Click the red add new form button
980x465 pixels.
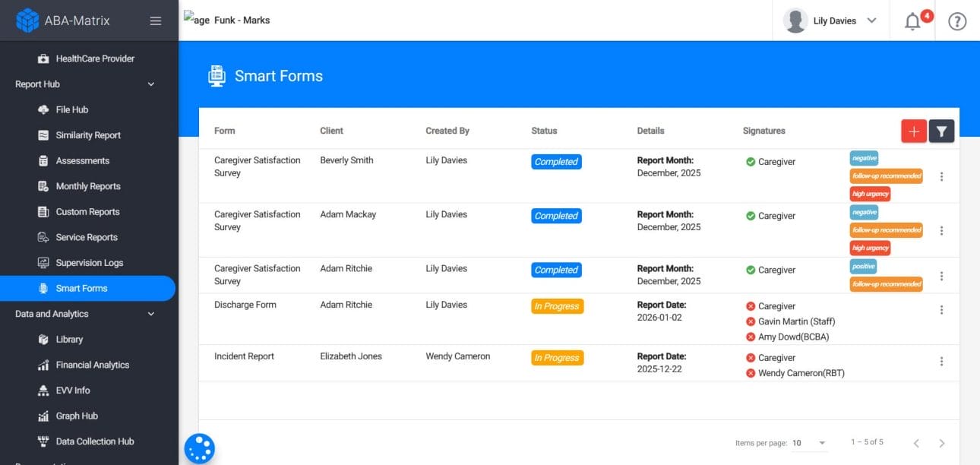[913, 131]
